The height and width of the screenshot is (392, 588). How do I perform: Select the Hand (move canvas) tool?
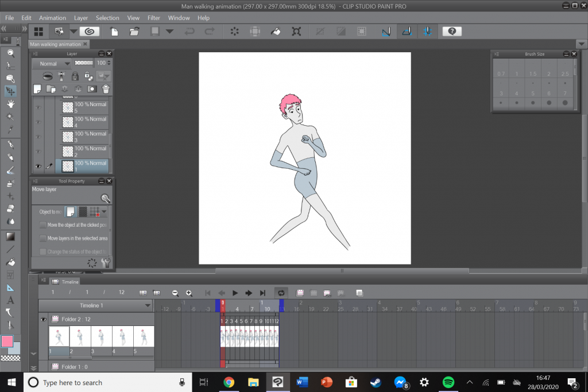point(10,104)
